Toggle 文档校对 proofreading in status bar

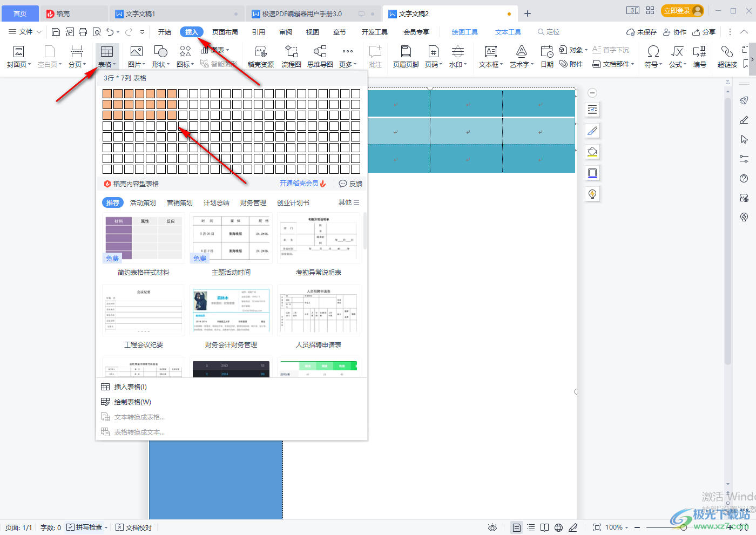click(134, 527)
